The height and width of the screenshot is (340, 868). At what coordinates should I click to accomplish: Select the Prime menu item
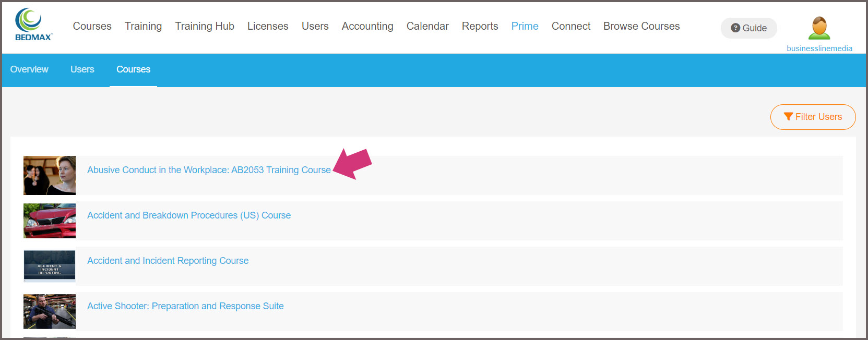click(x=525, y=26)
